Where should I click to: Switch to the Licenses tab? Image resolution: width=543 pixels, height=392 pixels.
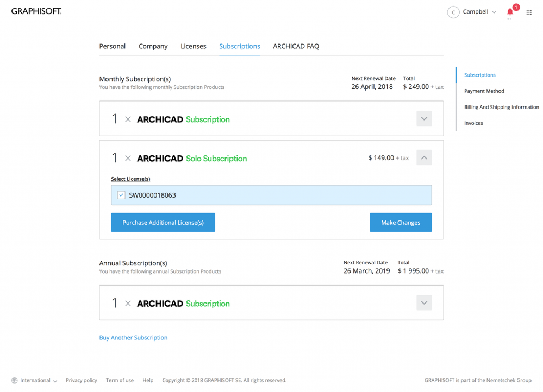[194, 46]
